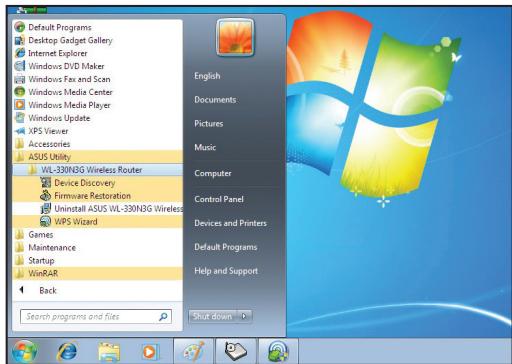Expand the Maintenance folder
The width and height of the screenshot is (512, 364).
pyautogui.click(x=97, y=247)
